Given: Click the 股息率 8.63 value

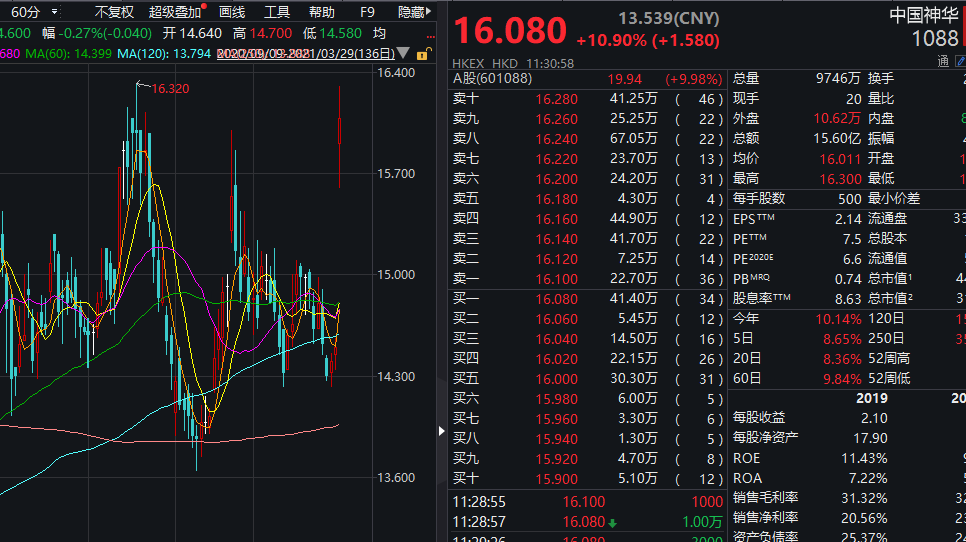Looking at the screenshot, I should pos(848,299).
